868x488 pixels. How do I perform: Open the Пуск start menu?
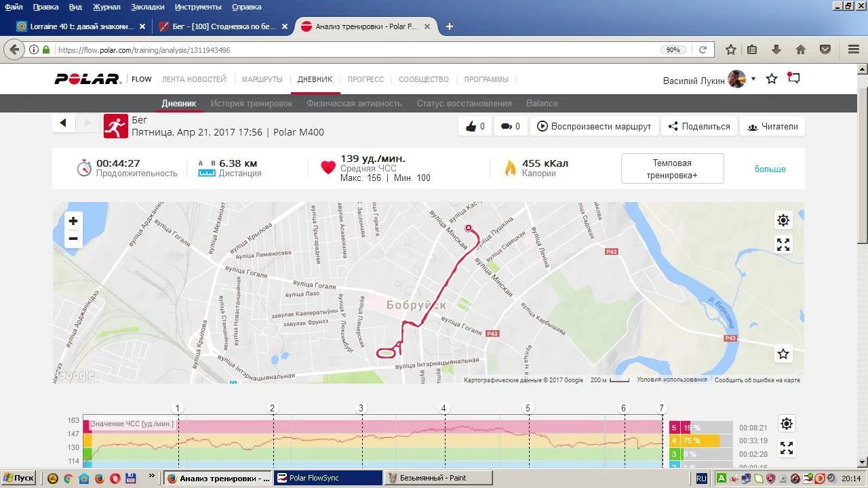coord(18,478)
